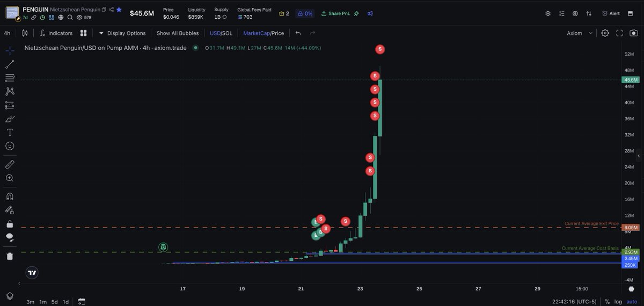
Task: Search the token with magnifier icon
Action: pos(70,17)
